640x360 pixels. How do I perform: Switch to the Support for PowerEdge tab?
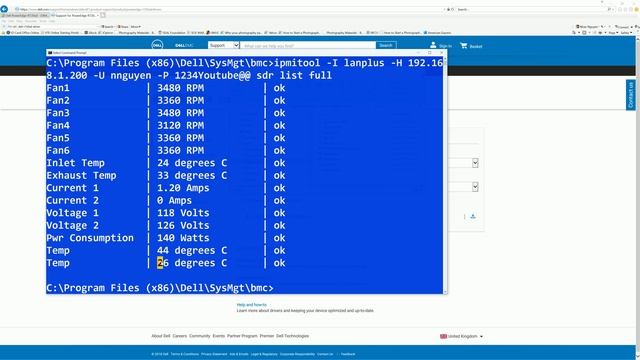pyautogui.click(x=76, y=15)
